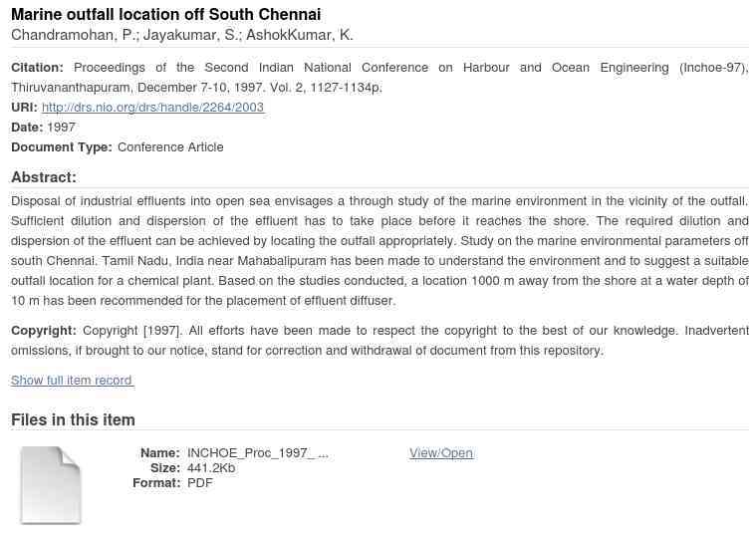
Task: Click the Document Type label
Action: pos(62,147)
